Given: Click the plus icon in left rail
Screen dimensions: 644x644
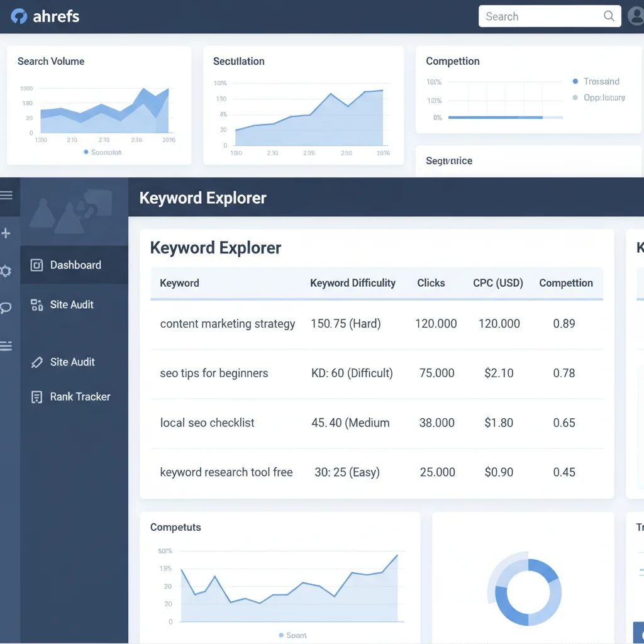Looking at the screenshot, I should 6,233.
